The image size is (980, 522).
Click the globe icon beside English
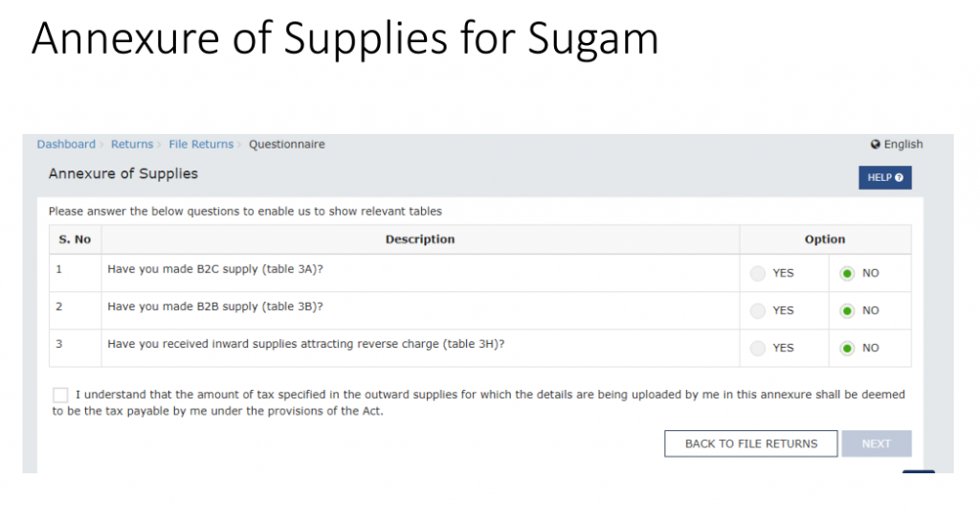coord(875,145)
